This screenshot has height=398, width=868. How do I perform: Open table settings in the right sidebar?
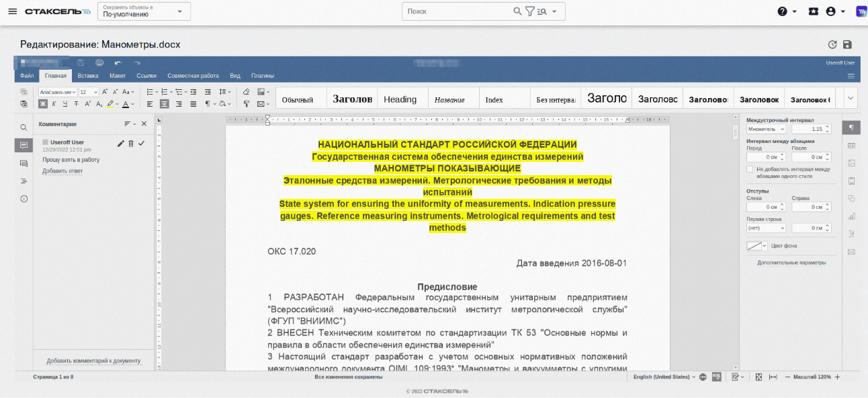point(851,146)
